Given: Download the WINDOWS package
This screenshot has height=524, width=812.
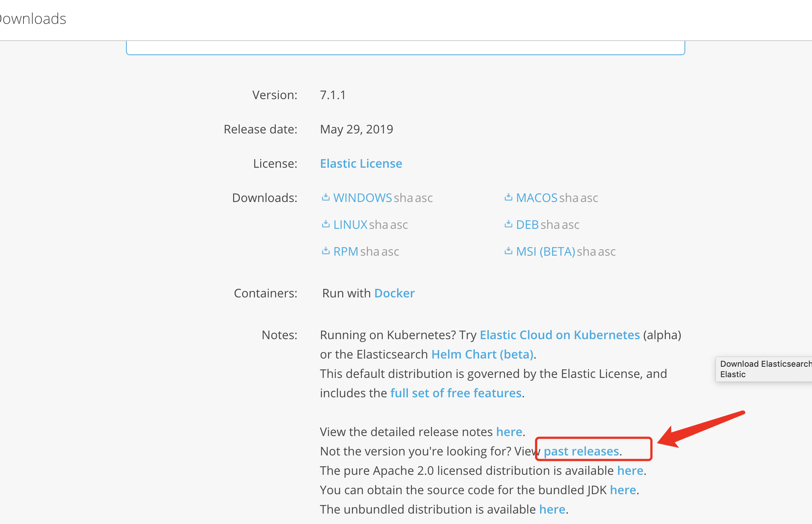Looking at the screenshot, I should (x=362, y=198).
